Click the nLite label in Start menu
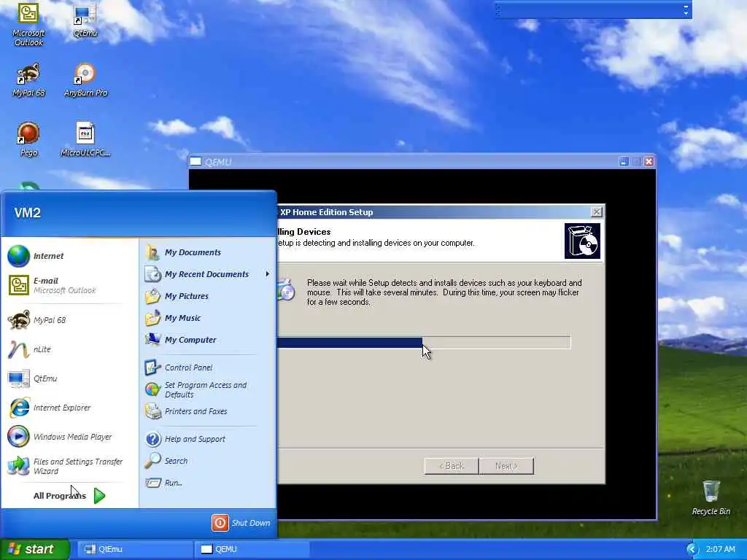Screen dimensions: 747x560 (x=42, y=349)
